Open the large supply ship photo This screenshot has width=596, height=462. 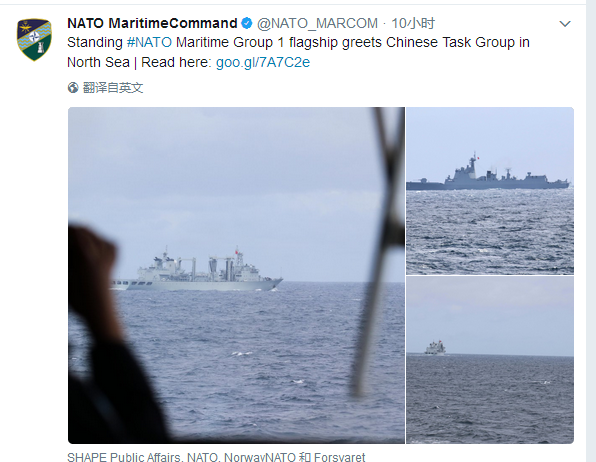point(236,275)
